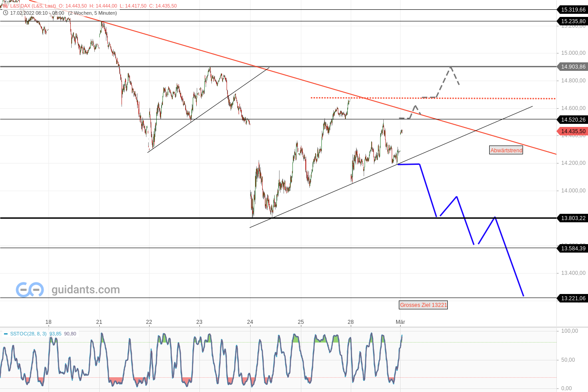Click the black price tag 15.319,66
588x392 pixels.
click(572, 9)
